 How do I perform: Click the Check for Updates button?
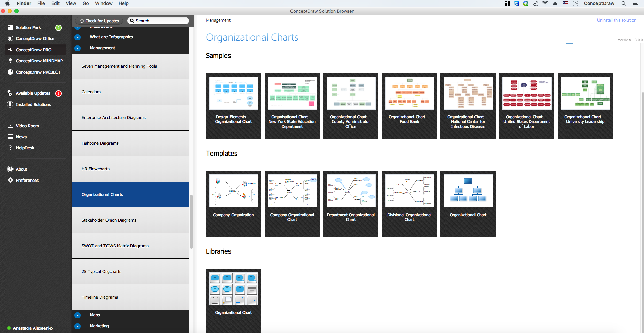click(x=99, y=21)
